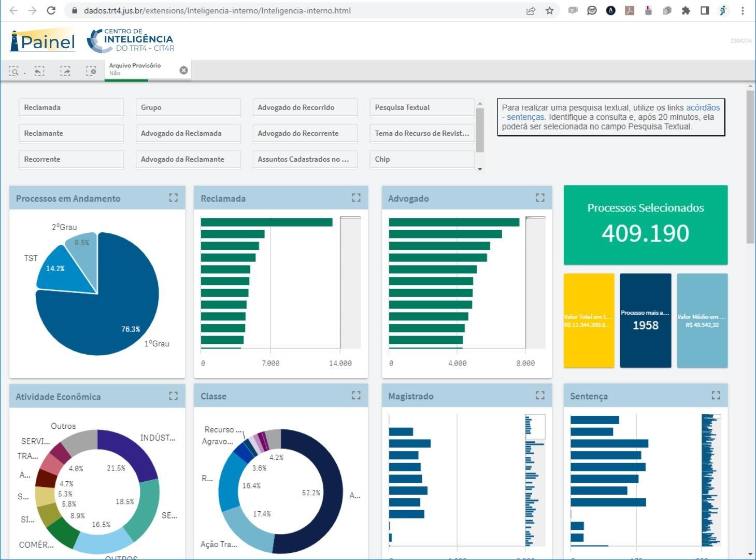This screenshot has width=756, height=560.
Task: Click the smart search selection icon
Action: 13,71
